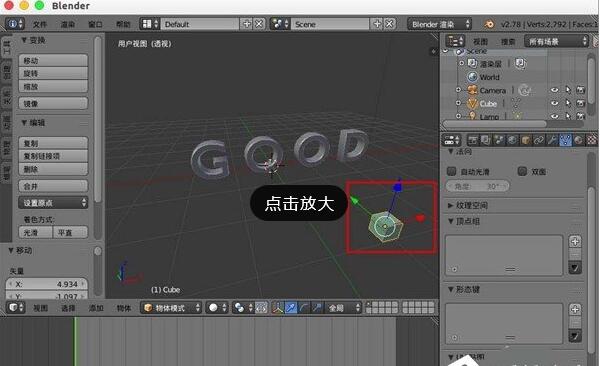The image size is (600, 366).
Task: Open the 添加 menu in 3D view header
Action: [96, 308]
